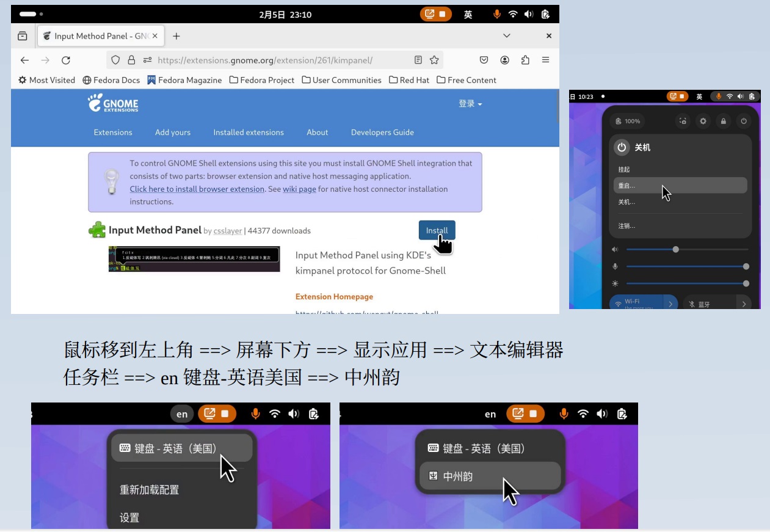Click the speaker icon beside the volume slider
This screenshot has width=770, height=532.
coord(615,249)
